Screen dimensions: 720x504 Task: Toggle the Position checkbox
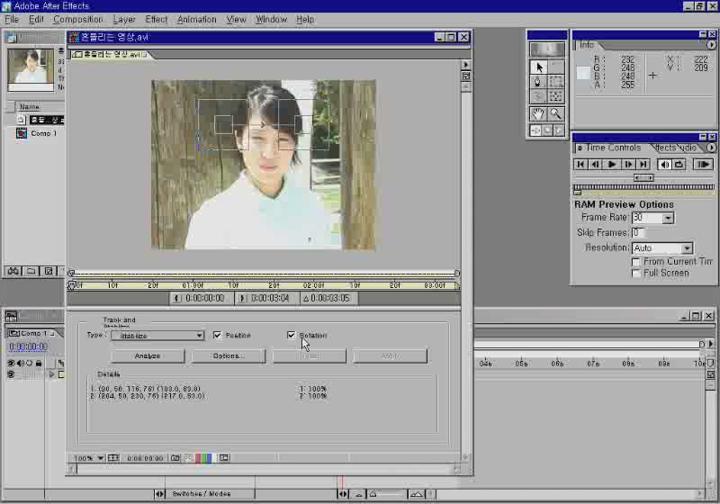click(x=217, y=335)
